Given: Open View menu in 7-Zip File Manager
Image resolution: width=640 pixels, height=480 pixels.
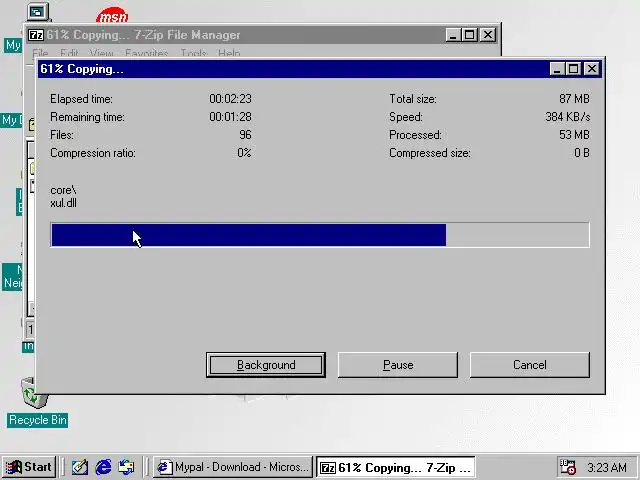Looking at the screenshot, I should point(101,53).
